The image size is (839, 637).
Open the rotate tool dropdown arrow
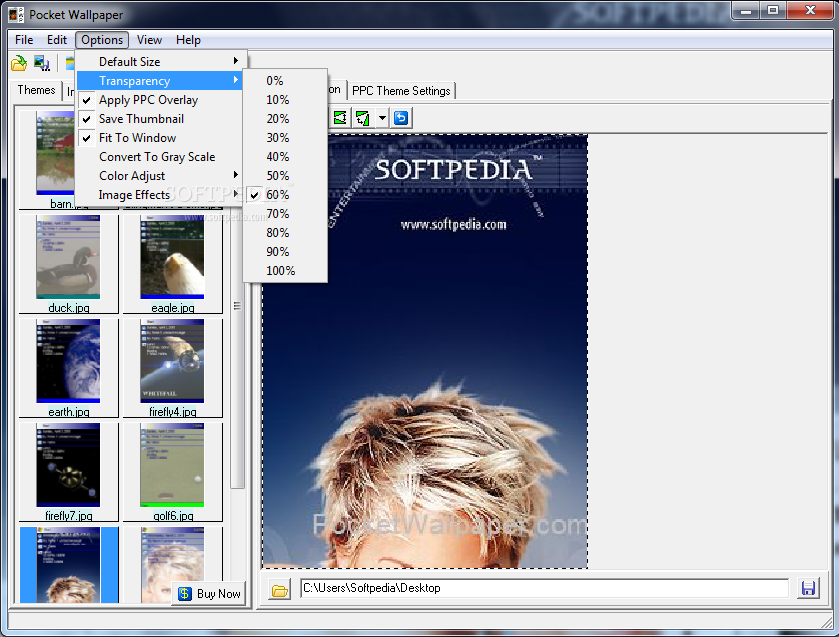click(x=382, y=118)
